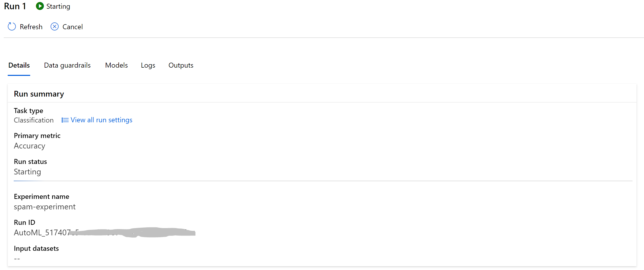Select the Outputs tab
This screenshot has height=270, width=644.
[181, 65]
